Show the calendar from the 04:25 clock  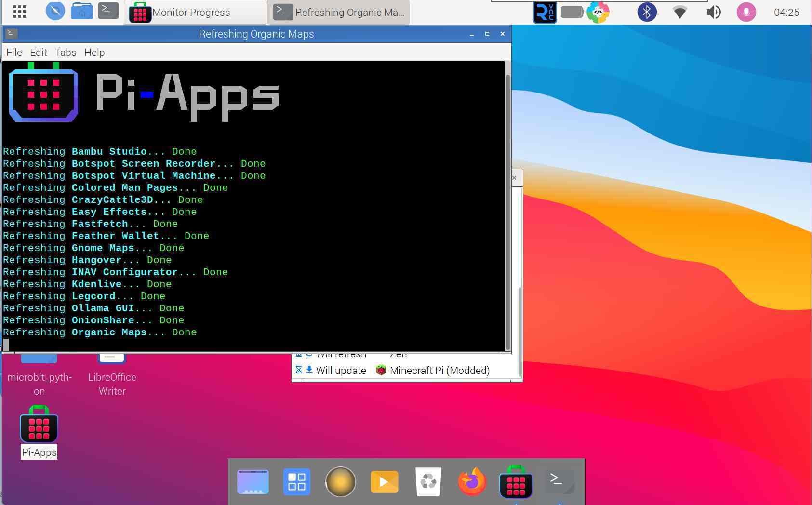786,13
